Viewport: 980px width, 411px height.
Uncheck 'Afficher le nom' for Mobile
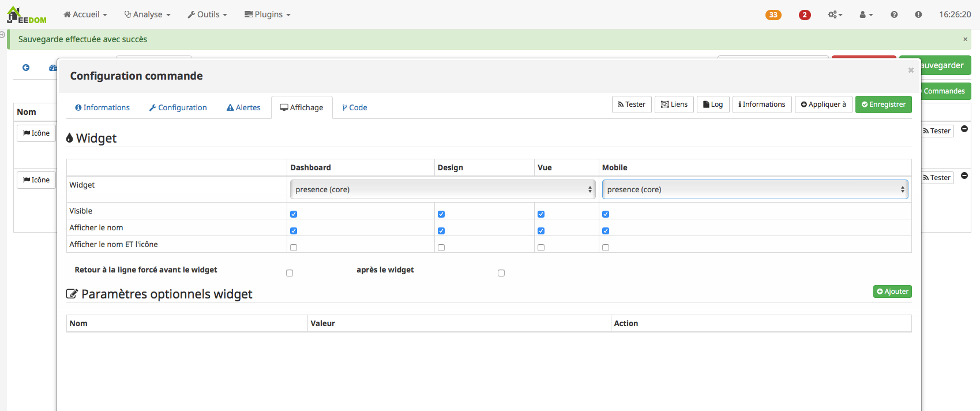coord(606,231)
